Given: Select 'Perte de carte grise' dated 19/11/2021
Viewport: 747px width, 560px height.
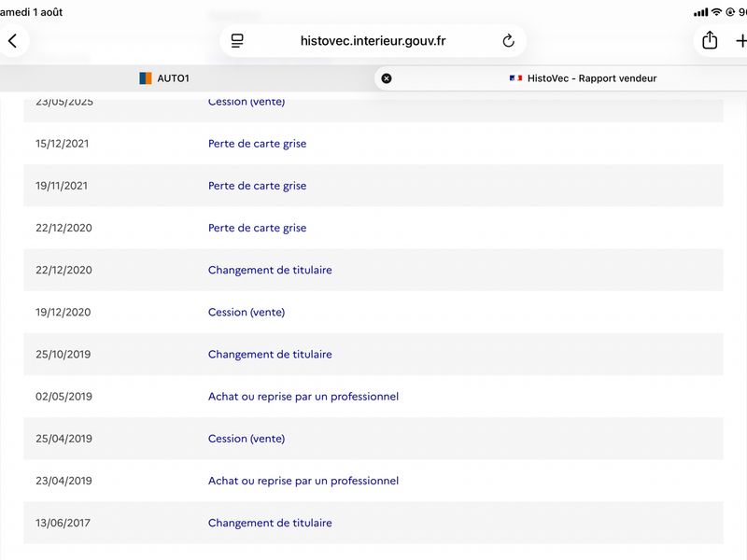Looking at the screenshot, I should (258, 186).
